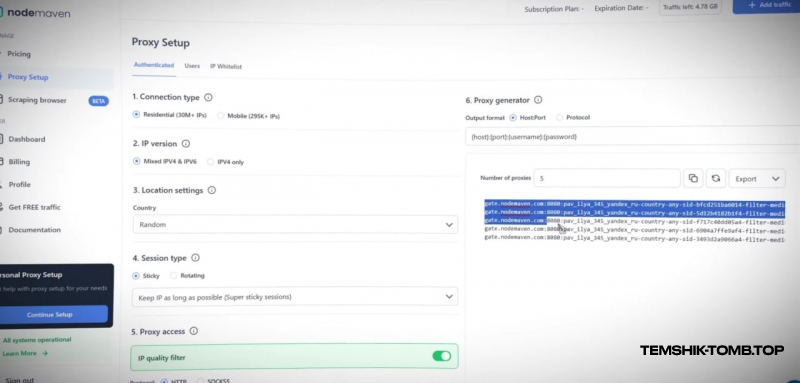
Task: Switch to the IP Whitelist tab
Action: pos(226,66)
